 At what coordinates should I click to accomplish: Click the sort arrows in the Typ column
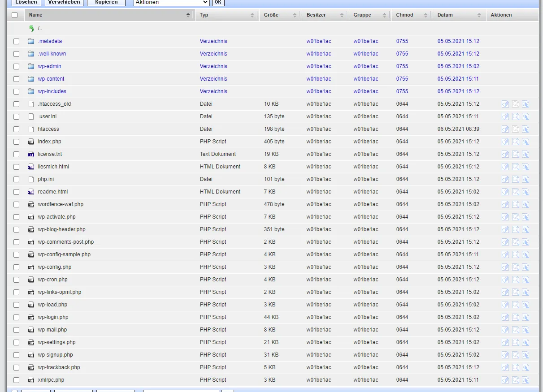click(x=252, y=15)
